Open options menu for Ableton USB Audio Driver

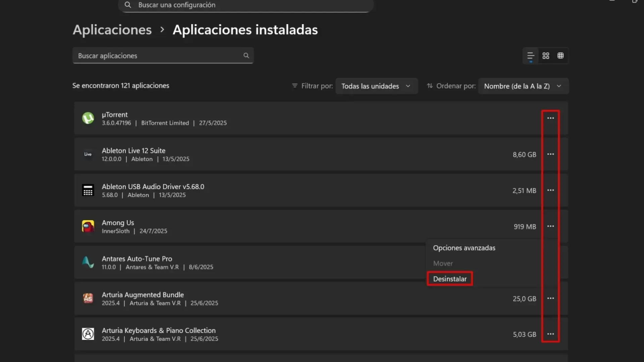click(x=550, y=190)
